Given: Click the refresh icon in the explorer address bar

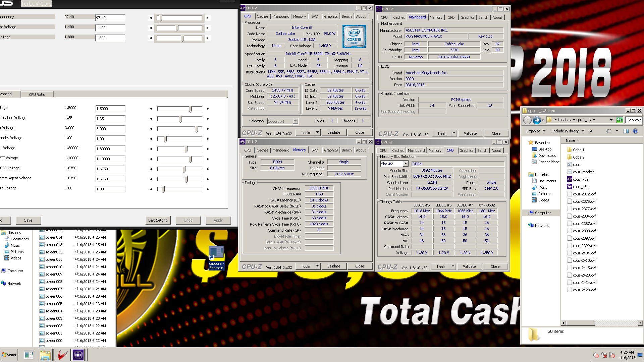Looking at the screenshot, I should [620, 120].
